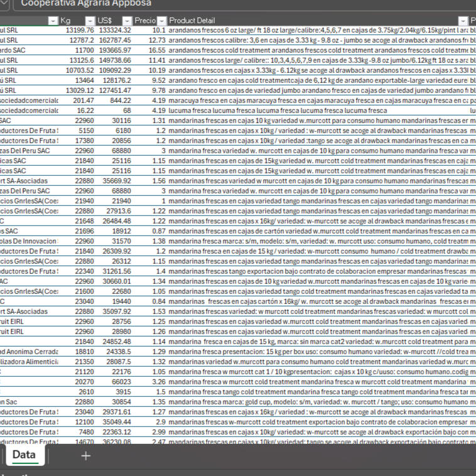Open the Precio column filter dropdown

click(162, 21)
